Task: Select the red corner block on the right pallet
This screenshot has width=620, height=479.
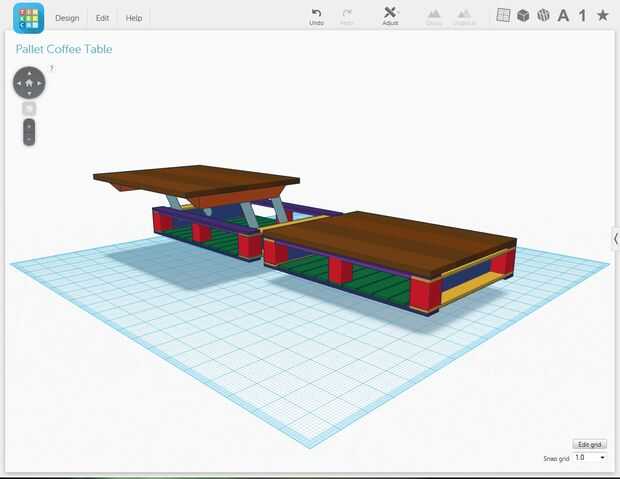Action: [424, 295]
